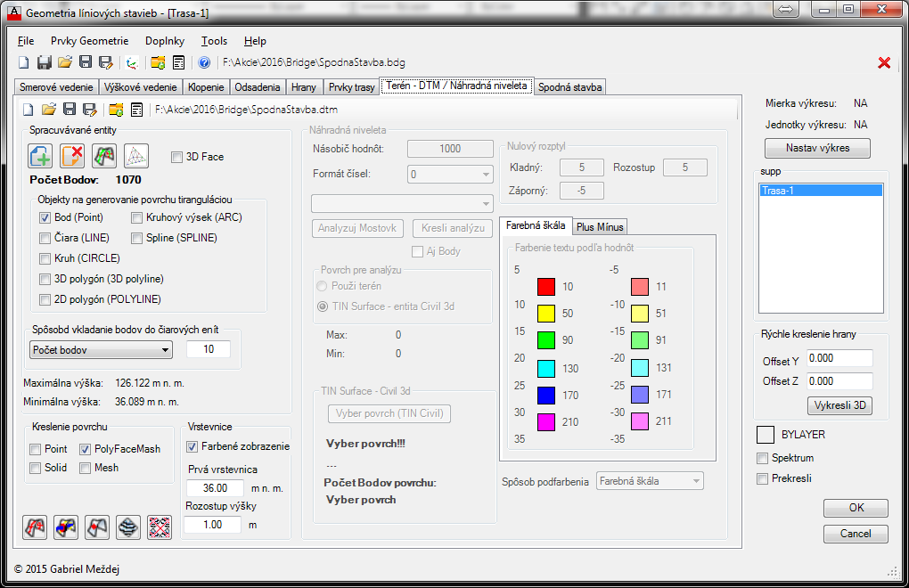Expand the Formát čísel dropdown
This screenshot has height=588, width=909.
(449, 175)
